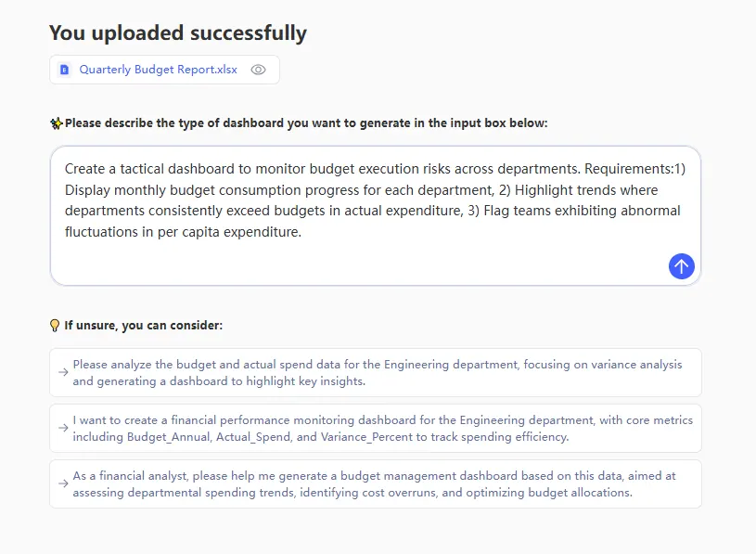Click the "If unsure, you can consider:" label
This screenshot has width=756, height=554.
pyautogui.click(x=143, y=326)
